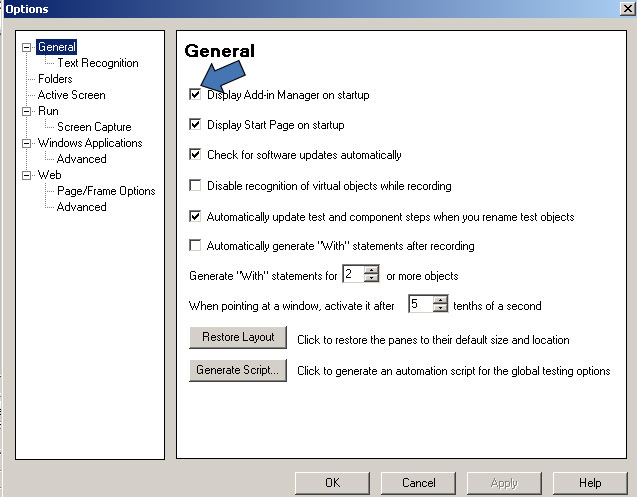The image size is (637, 497).
Task: Open Folders options
Action: click(55, 79)
